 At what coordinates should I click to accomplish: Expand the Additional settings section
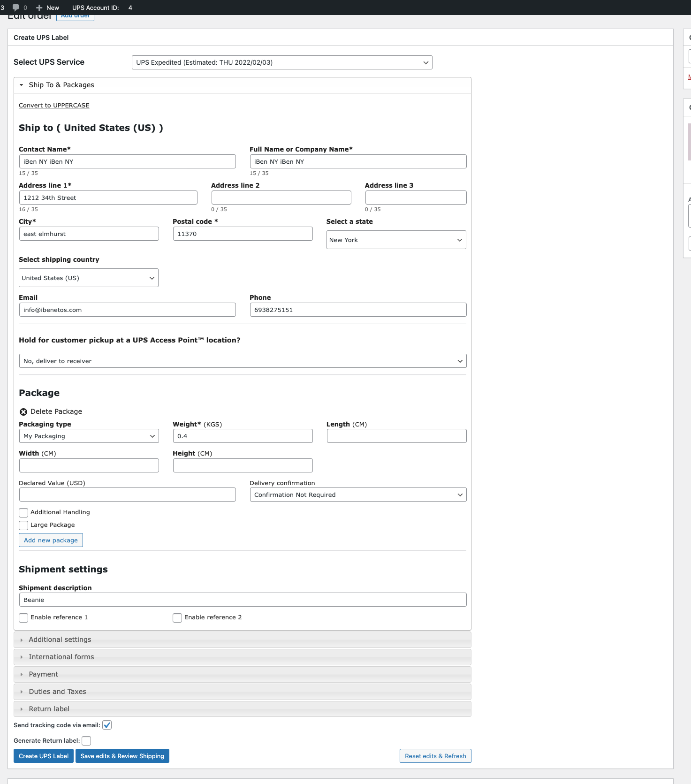pyautogui.click(x=60, y=640)
